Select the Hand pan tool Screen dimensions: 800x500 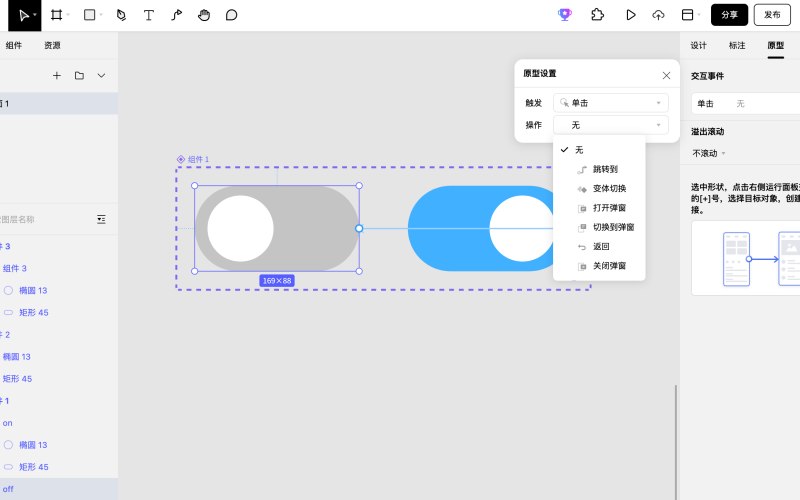click(204, 15)
